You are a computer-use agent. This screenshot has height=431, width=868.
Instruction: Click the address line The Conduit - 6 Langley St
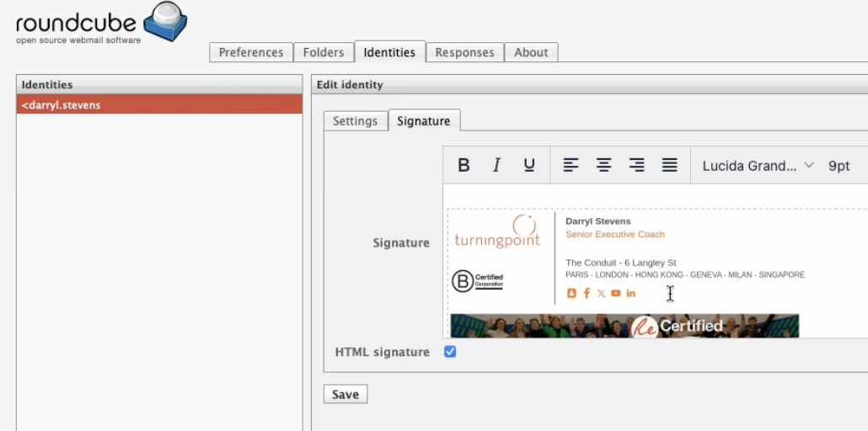tap(621, 263)
